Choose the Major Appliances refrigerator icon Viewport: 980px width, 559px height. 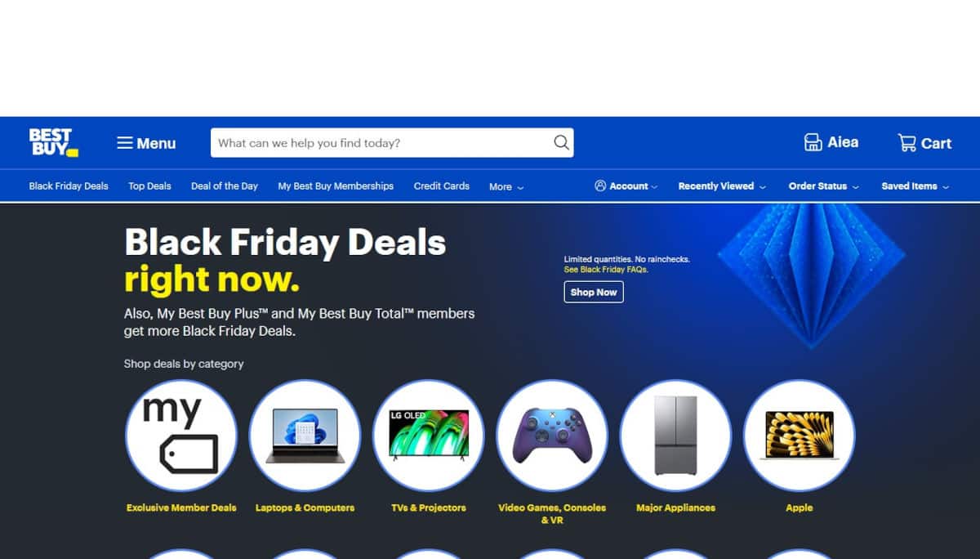(675, 436)
